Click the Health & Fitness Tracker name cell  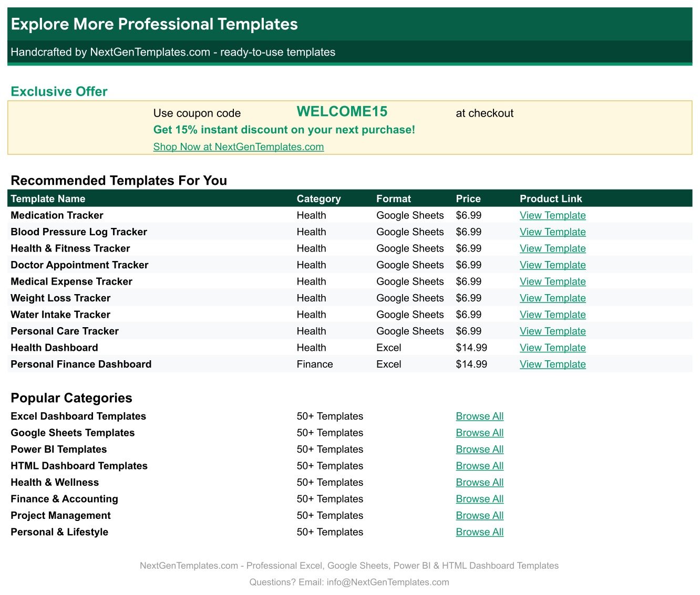point(70,248)
